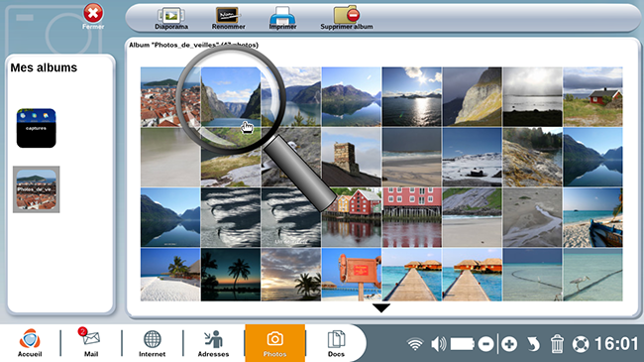The width and height of the screenshot is (644, 362).
Task: Select the Photos tab
Action: point(274,343)
